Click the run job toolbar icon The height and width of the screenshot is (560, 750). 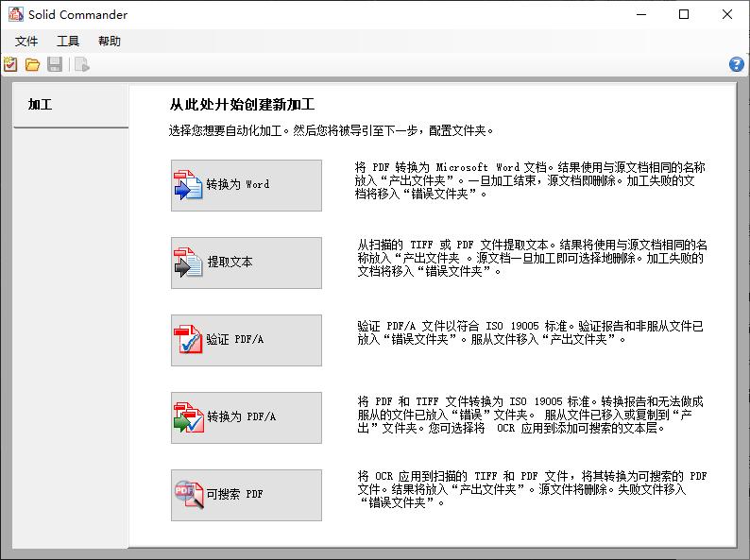click(82, 64)
